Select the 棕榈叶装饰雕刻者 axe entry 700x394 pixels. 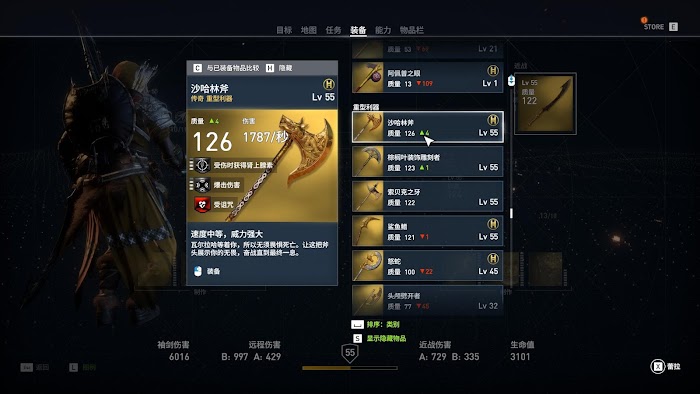click(x=428, y=162)
